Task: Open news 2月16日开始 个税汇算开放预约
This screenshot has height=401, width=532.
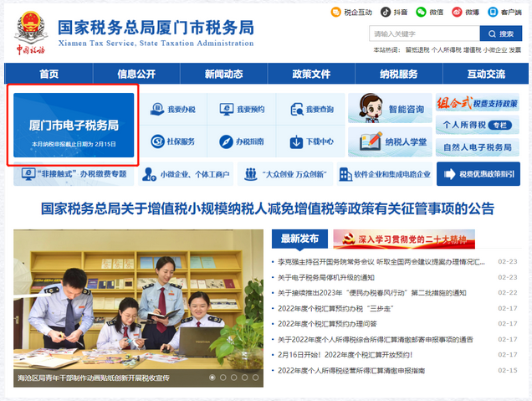Action: coord(345,355)
